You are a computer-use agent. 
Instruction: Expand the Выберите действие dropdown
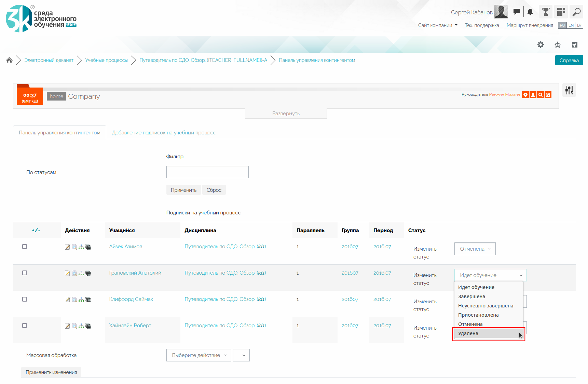[x=199, y=355]
